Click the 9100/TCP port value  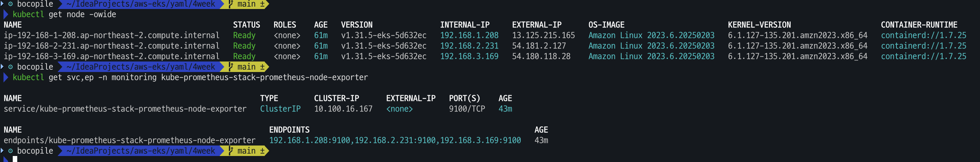(467, 109)
